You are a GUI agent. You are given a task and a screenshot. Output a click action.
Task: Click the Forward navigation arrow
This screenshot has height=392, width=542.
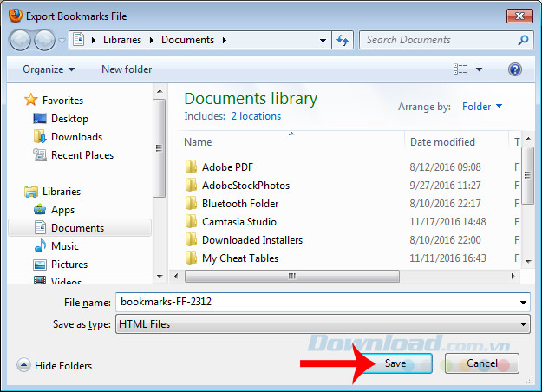coord(44,40)
